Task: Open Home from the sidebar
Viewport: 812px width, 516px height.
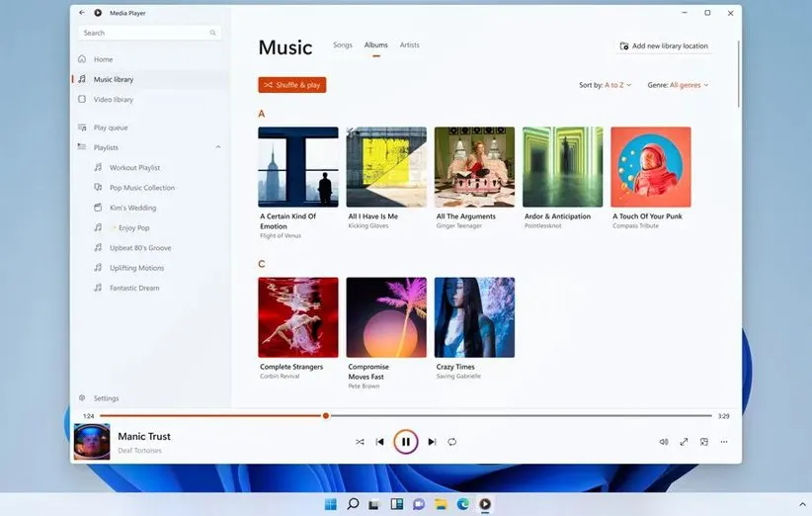Action: click(150, 59)
